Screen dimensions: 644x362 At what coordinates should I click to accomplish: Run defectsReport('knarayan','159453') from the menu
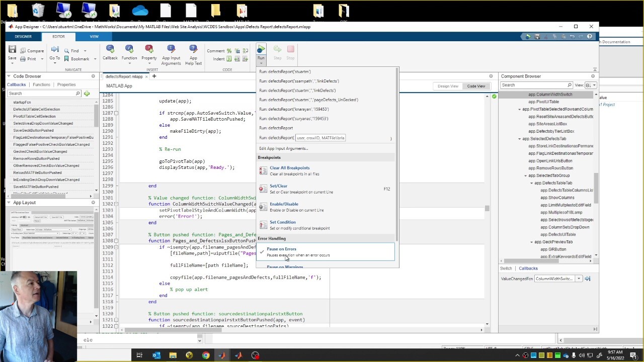click(x=294, y=109)
